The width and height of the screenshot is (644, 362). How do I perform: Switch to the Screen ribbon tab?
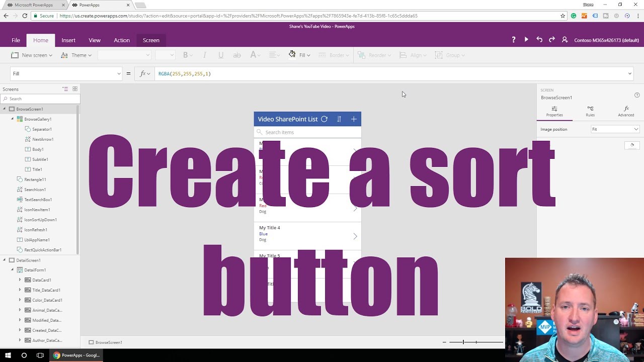pos(151,40)
